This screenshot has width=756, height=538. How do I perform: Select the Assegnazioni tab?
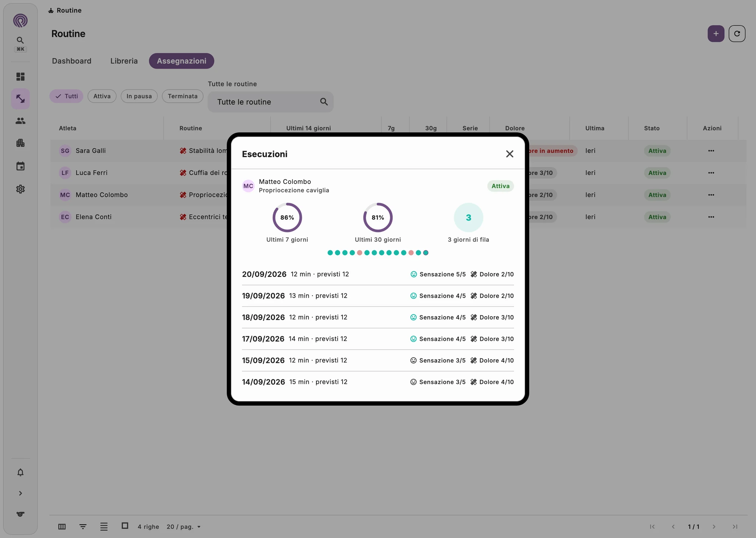tap(181, 61)
